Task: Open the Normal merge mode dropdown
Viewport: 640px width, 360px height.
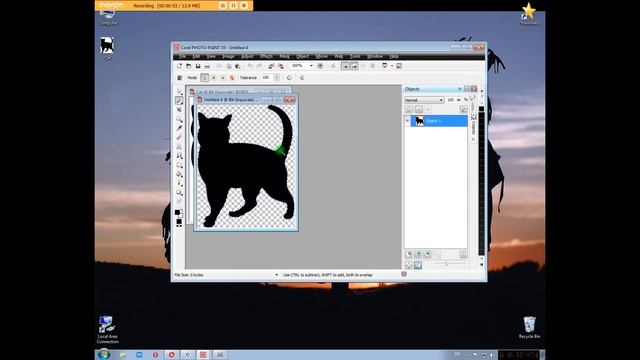Action: pyautogui.click(x=424, y=100)
